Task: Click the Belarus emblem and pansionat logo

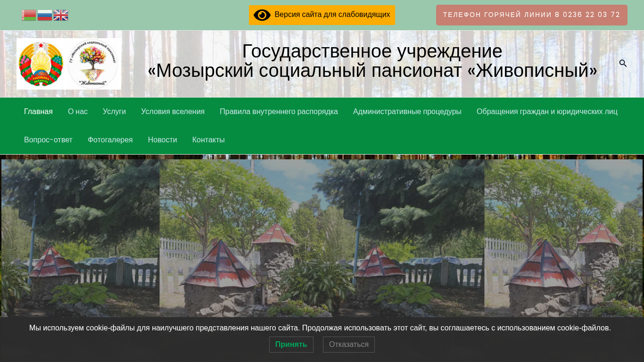Action: click(69, 64)
